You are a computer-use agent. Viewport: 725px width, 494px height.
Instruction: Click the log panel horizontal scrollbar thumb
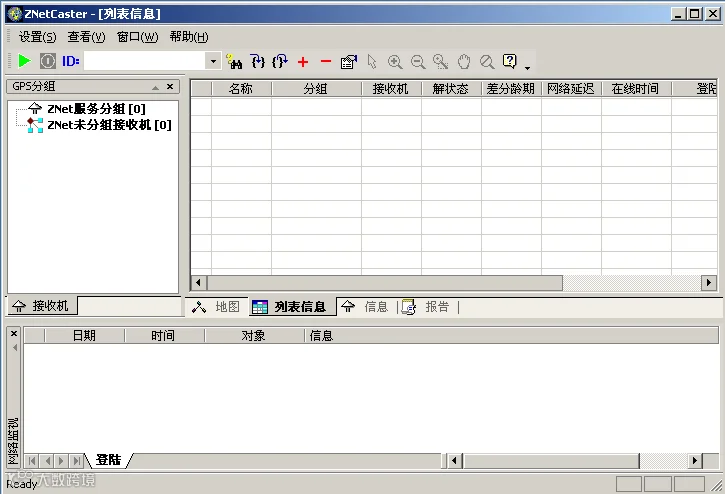[551, 460]
